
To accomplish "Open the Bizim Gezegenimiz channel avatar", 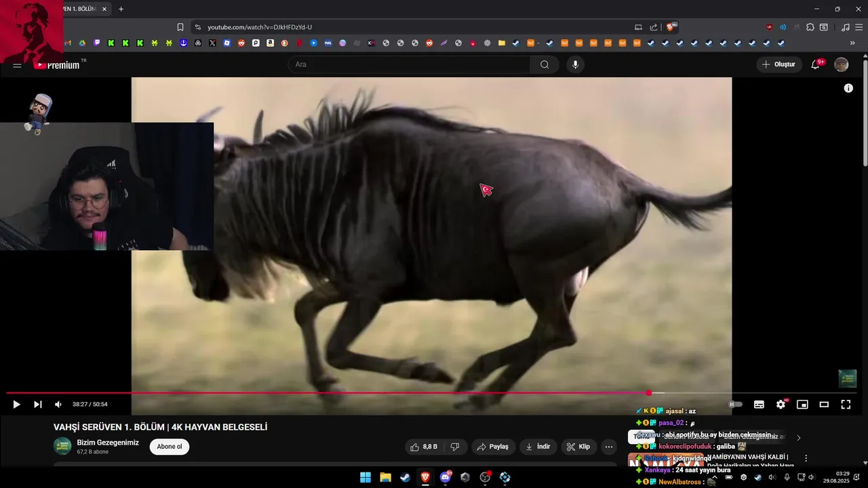I will [x=62, y=446].
